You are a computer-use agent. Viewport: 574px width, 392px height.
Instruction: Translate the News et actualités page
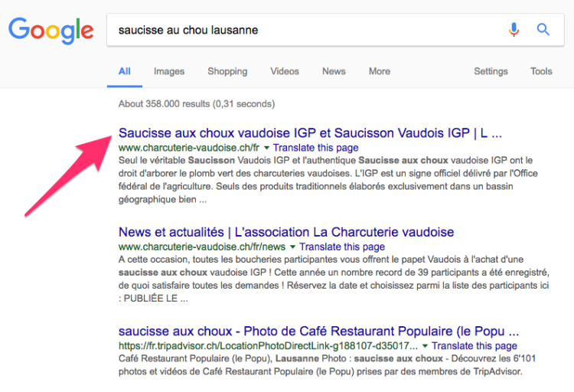tap(342, 247)
